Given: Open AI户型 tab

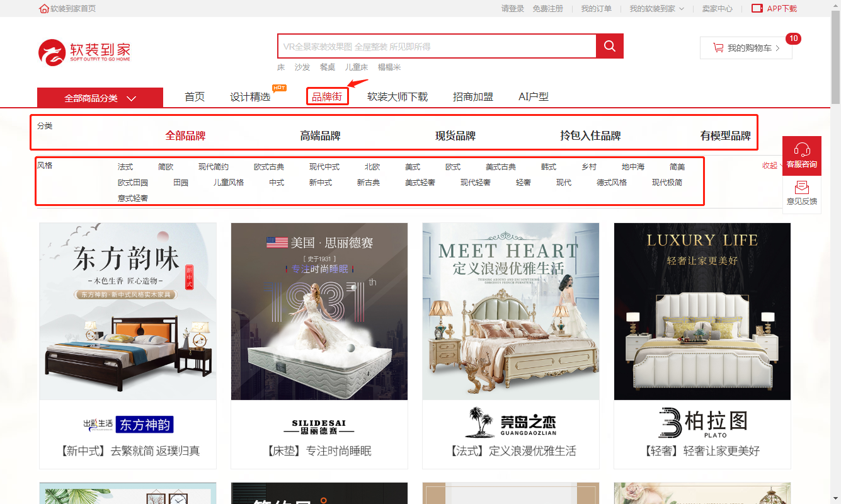Looking at the screenshot, I should [x=534, y=97].
